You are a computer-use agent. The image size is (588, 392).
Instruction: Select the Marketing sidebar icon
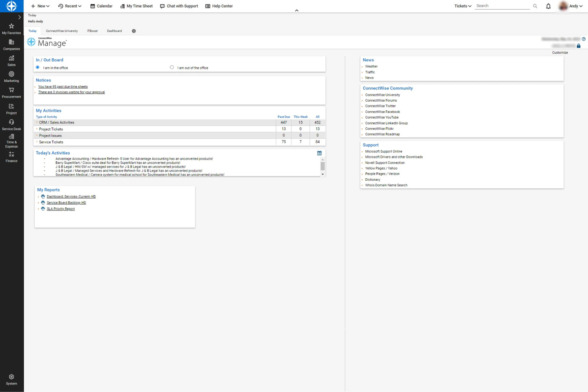pos(12,76)
